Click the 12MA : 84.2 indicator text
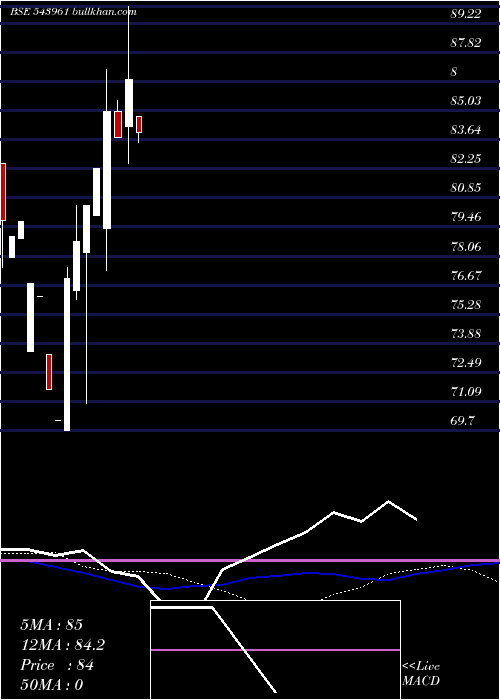The image size is (500, 700). [x=63, y=645]
